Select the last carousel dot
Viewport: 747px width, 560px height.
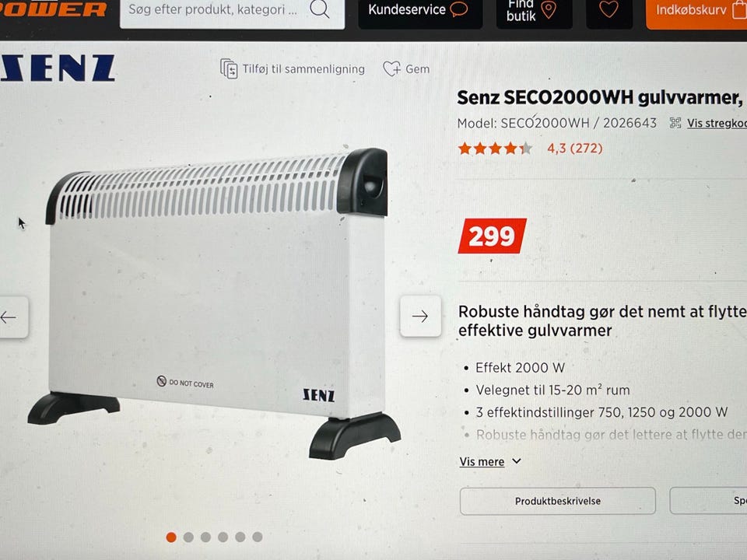(258, 537)
